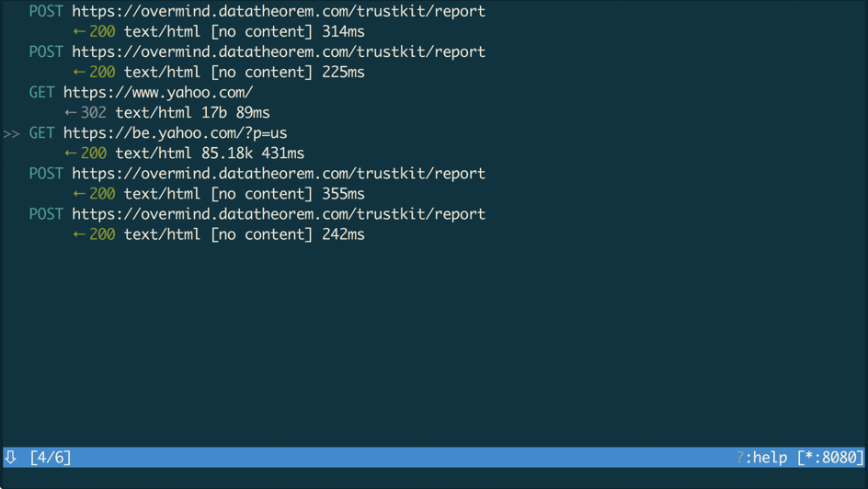Click response arrow of the 242ms response
The height and width of the screenshot is (489, 868).
(x=79, y=234)
